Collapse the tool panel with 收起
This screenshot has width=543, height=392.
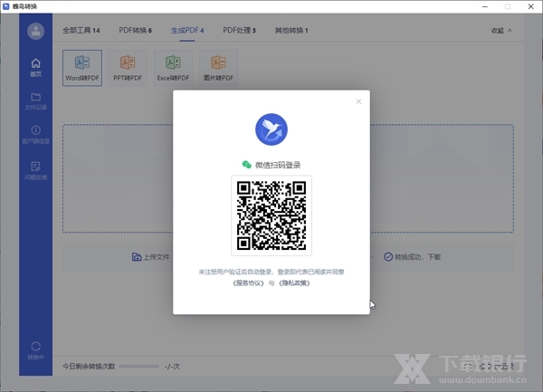click(501, 31)
